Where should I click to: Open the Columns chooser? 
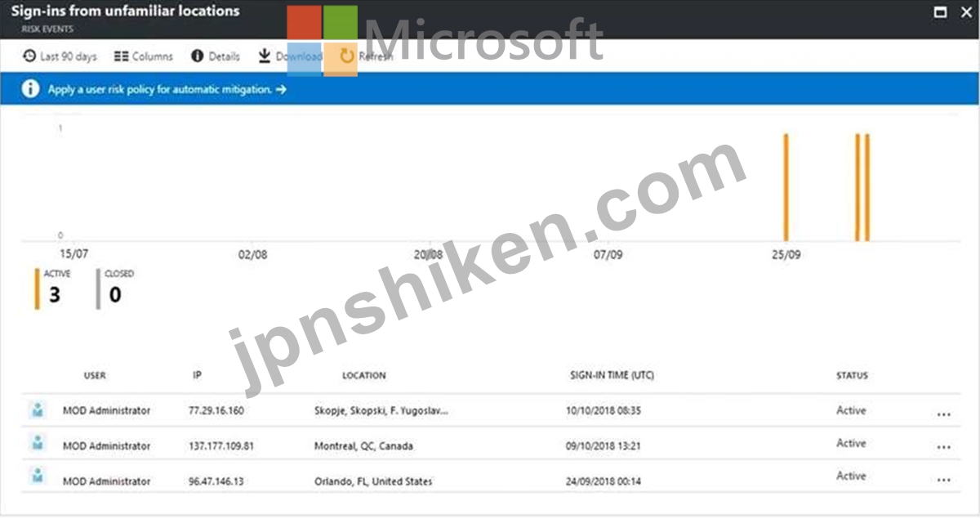[144, 56]
